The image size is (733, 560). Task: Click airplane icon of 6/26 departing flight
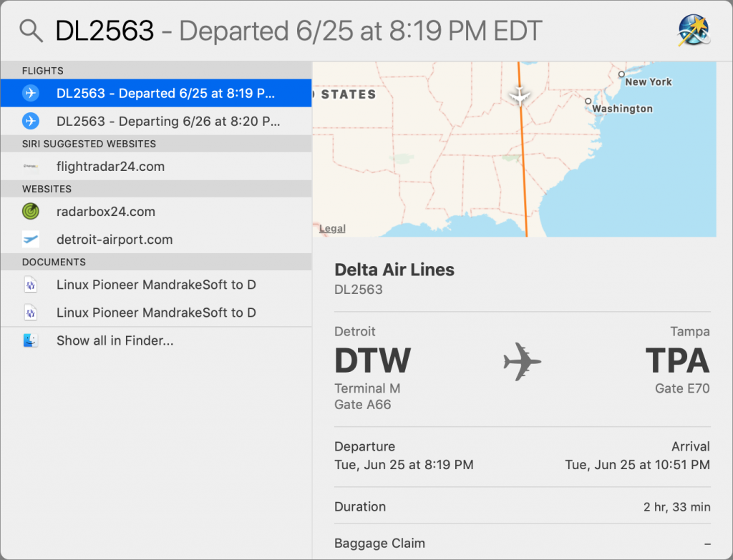(x=31, y=121)
